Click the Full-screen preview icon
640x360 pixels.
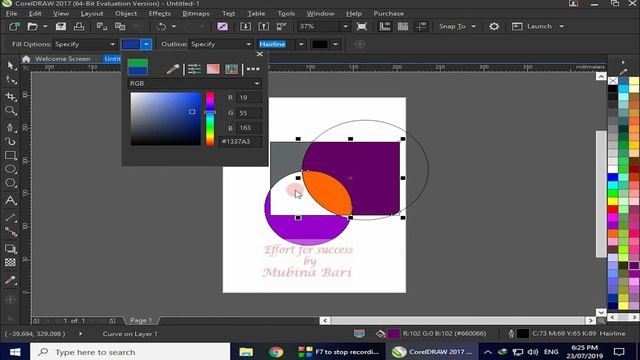tap(362, 27)
